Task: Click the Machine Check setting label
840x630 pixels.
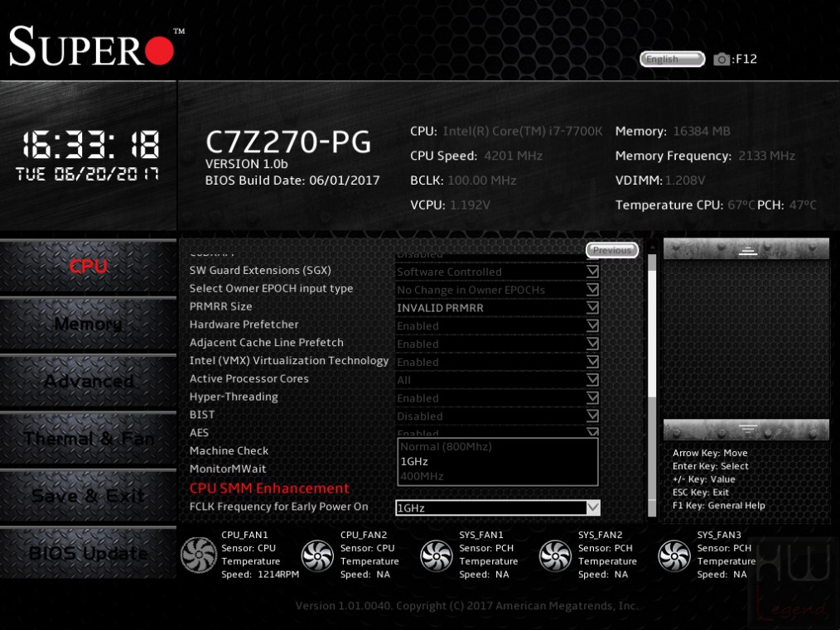Action: tap(229, 450)
